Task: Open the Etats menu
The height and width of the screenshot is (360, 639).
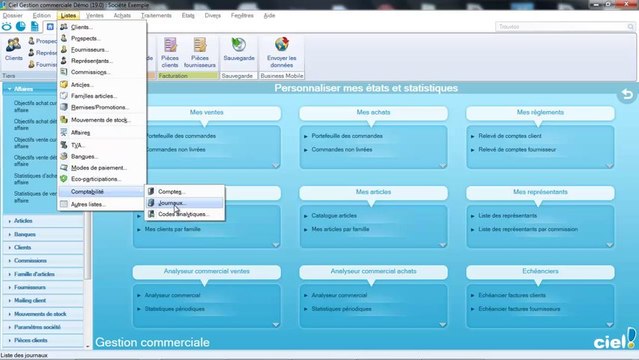Action: point(188,15)
